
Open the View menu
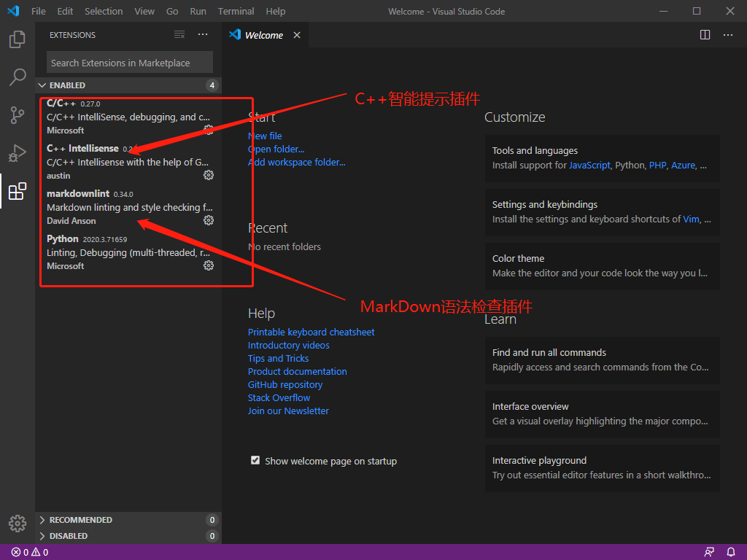[144, 11]
